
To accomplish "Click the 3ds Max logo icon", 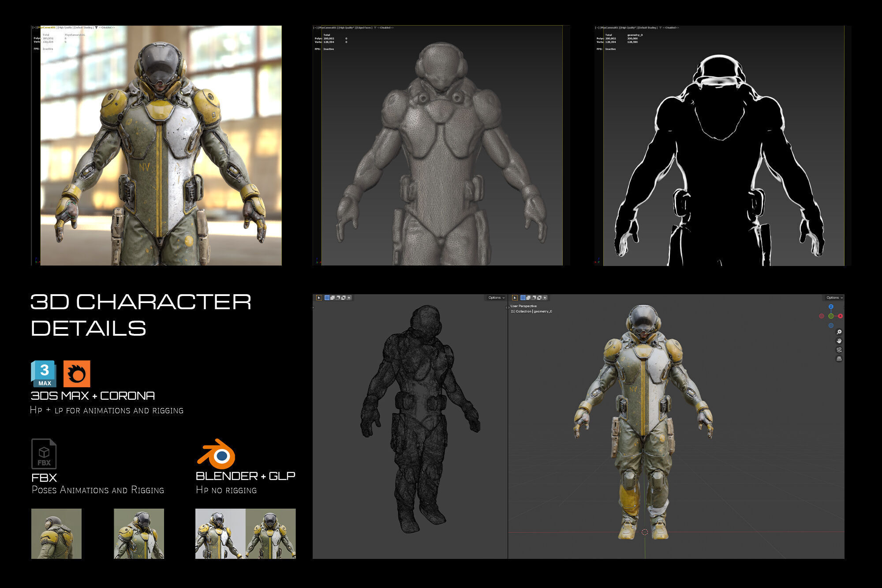I will click(44, 374).
